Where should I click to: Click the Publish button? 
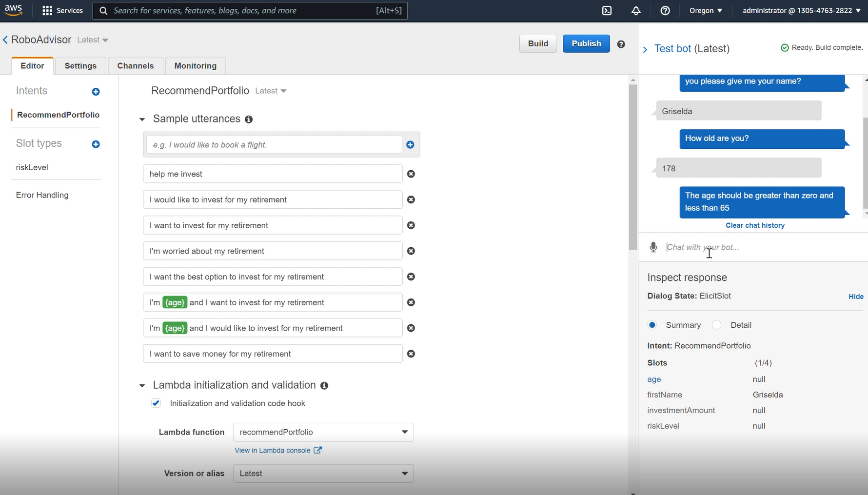pos(586,43)
